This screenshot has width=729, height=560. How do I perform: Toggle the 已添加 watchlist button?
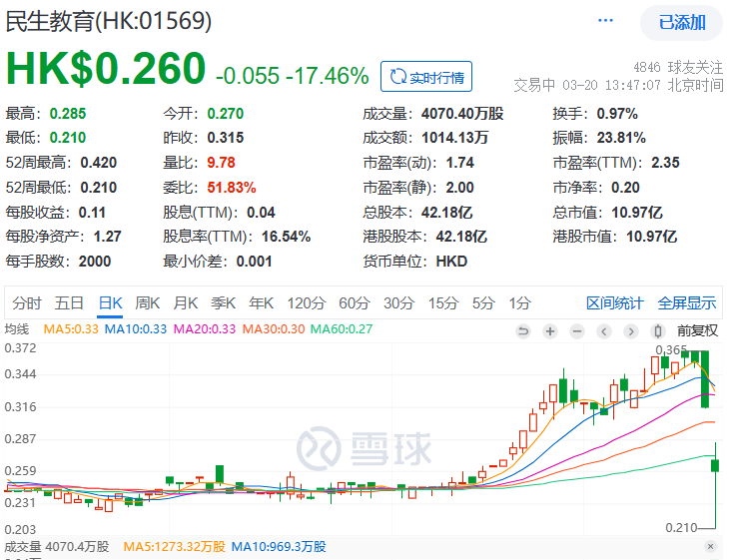pyautogui.click(x=682, y=22)
